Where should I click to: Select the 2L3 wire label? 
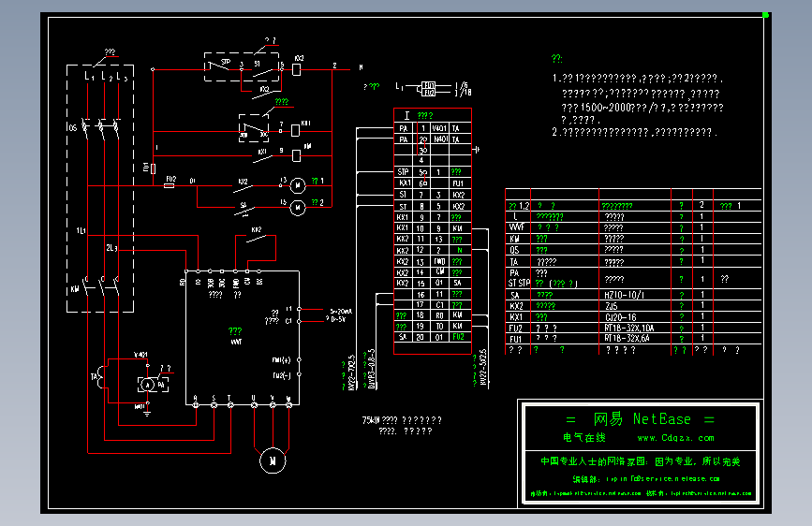111,248
